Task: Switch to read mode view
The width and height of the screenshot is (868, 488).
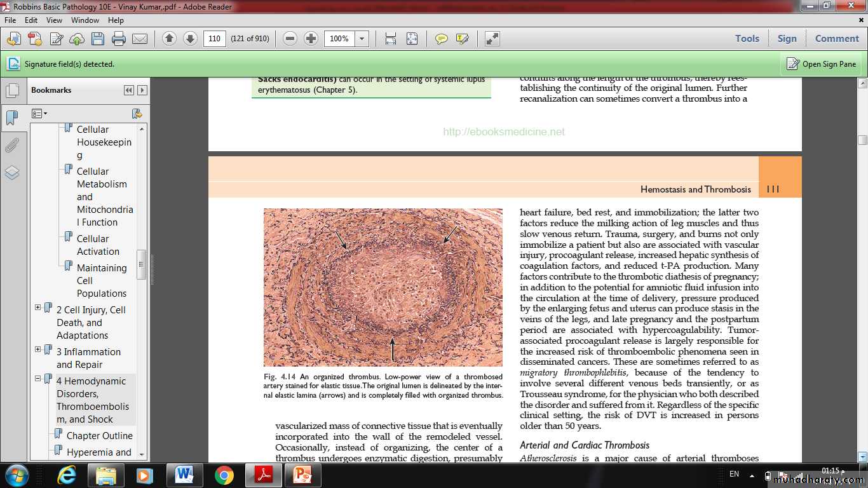Action: point(492,39)
